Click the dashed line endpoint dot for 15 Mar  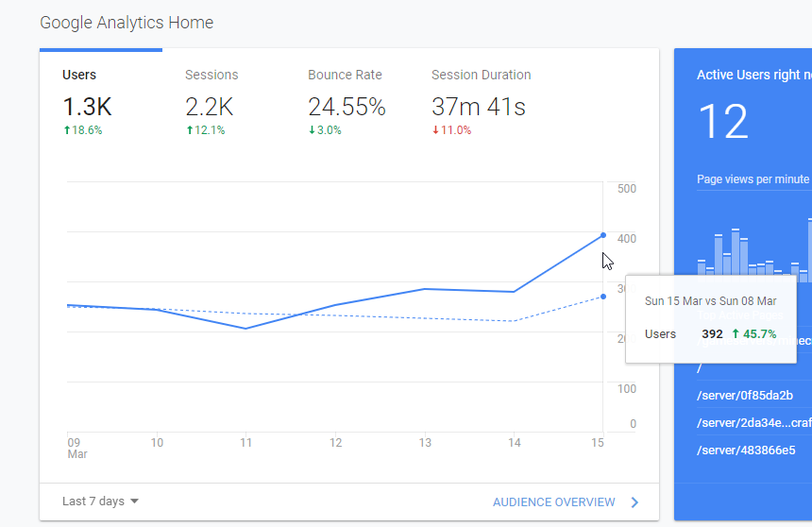(x=603, y=297)
